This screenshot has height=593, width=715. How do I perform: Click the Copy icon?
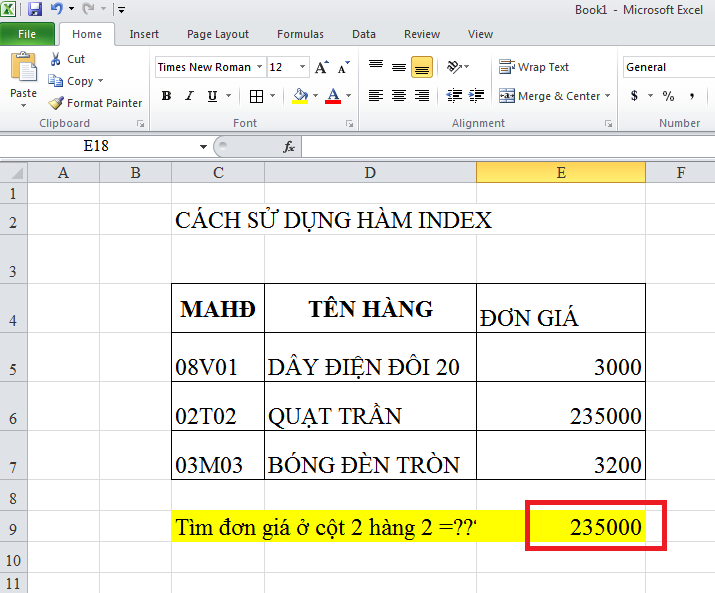[x=56, y=81]
